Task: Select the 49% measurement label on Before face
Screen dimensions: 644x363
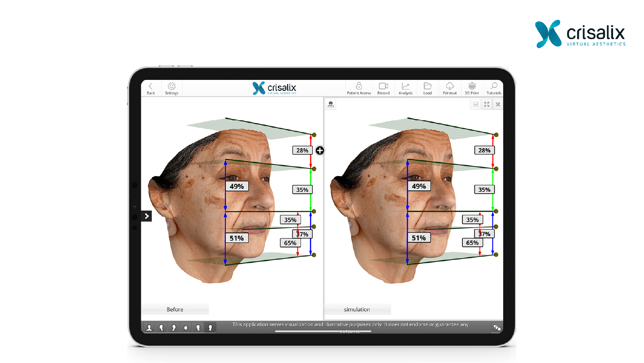Action: [x=237, y=186]
